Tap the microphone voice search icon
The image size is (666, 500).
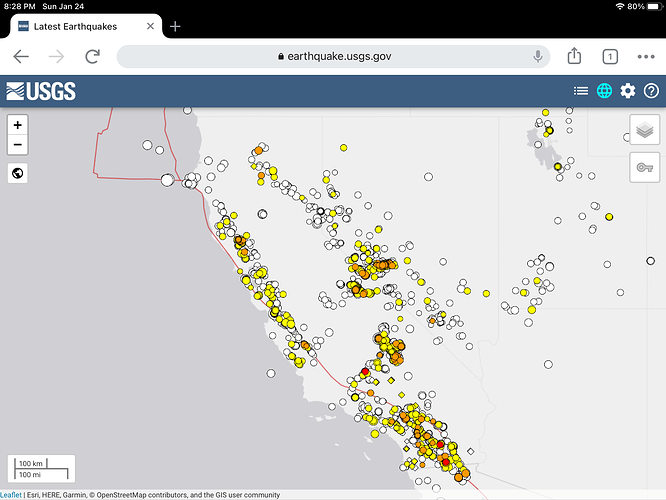click(x=538, y=56)
